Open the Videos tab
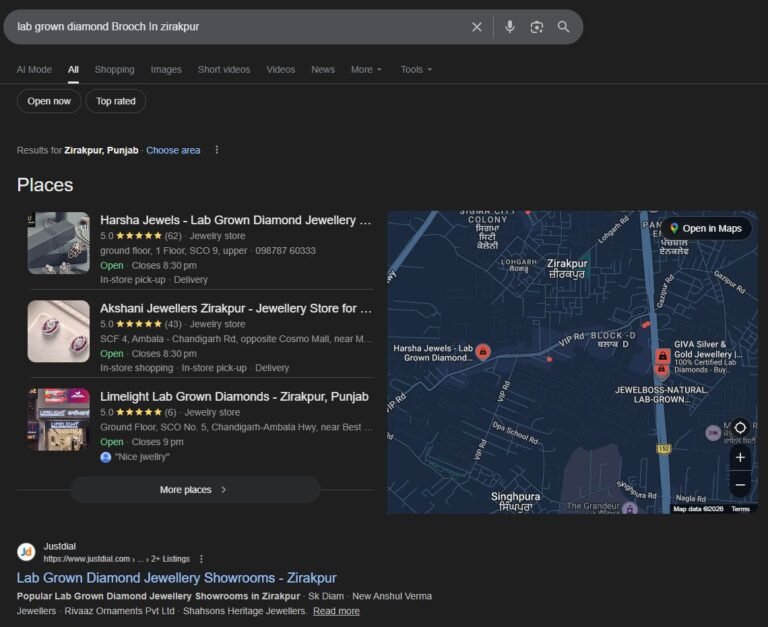The width and height of the screenshot is (768, 627). coord(281,70)
